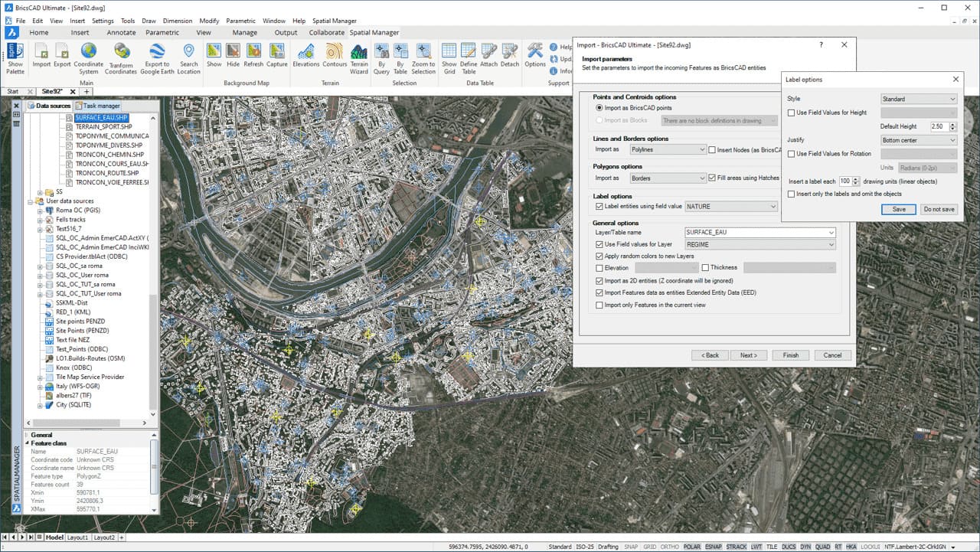Toggle Fill areas using Hatches
980x552 pixels.
(x=712, y=178)
